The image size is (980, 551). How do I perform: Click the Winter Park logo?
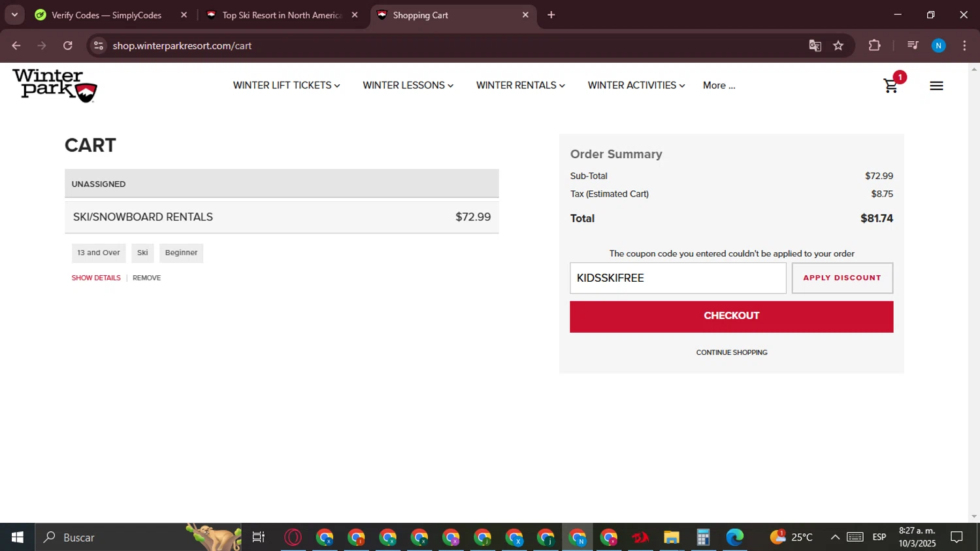click(55, 86)
